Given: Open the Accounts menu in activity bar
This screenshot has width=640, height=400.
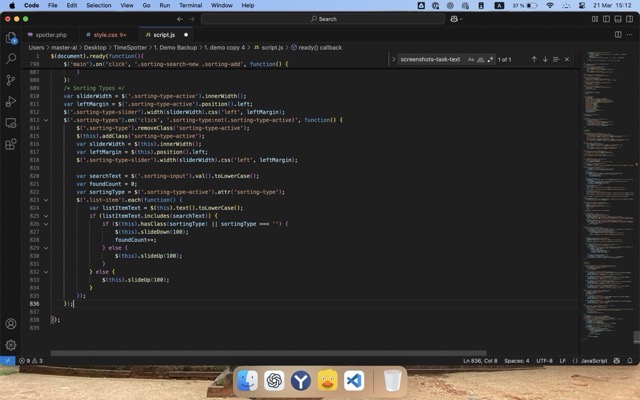Looking at the screenshot, I should click(x=11, y=324).
